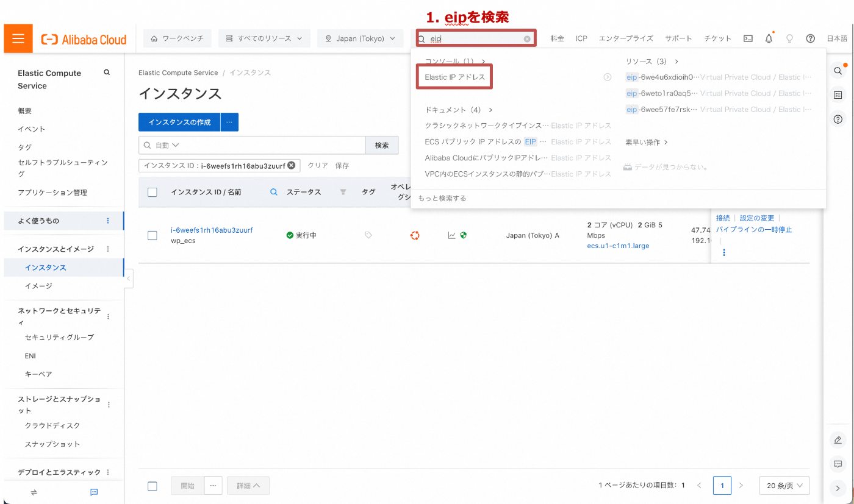Open the Japan (Tokyo) region dropdown
854x504 pixels.
pos(360,38)
